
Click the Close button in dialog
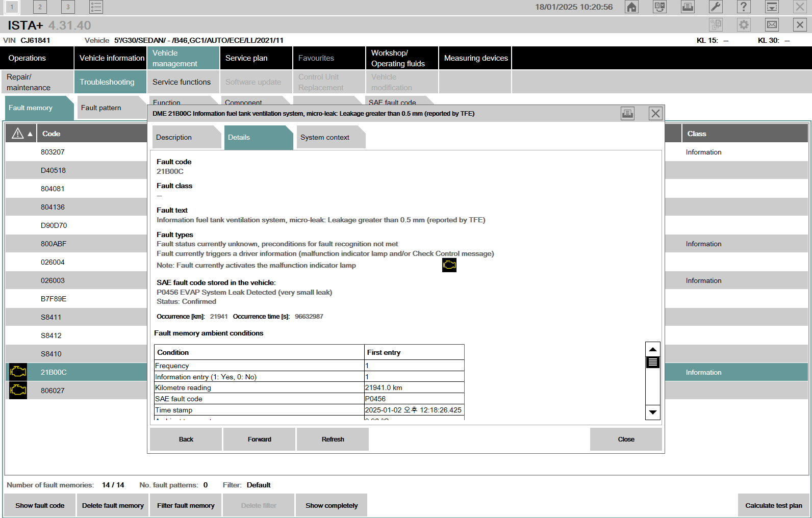[626, 439]
